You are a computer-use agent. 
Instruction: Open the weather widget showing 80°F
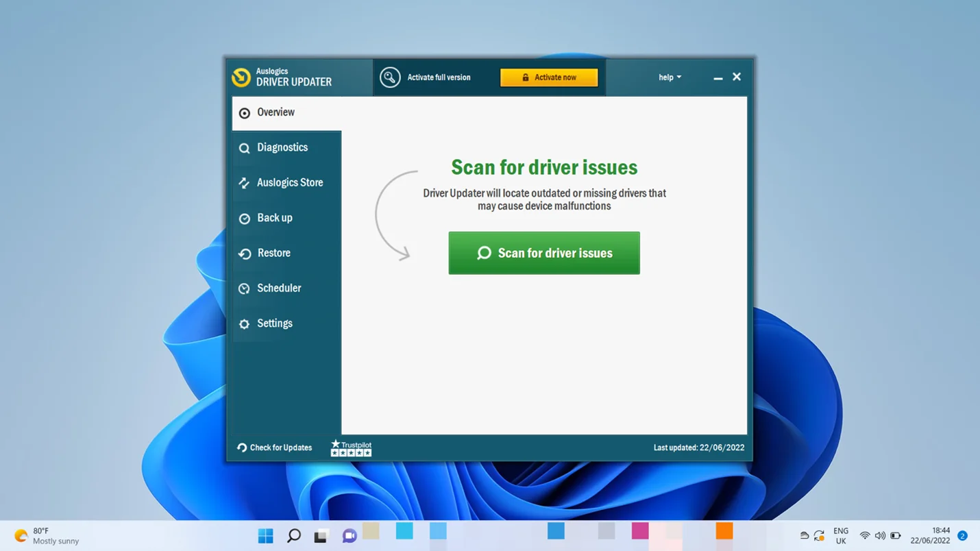[47, 536]
